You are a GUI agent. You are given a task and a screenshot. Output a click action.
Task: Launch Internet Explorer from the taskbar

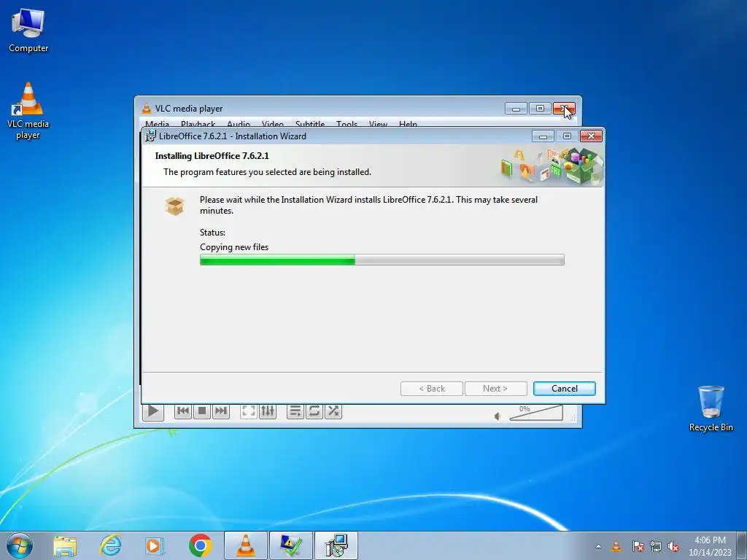click(110, 545)
